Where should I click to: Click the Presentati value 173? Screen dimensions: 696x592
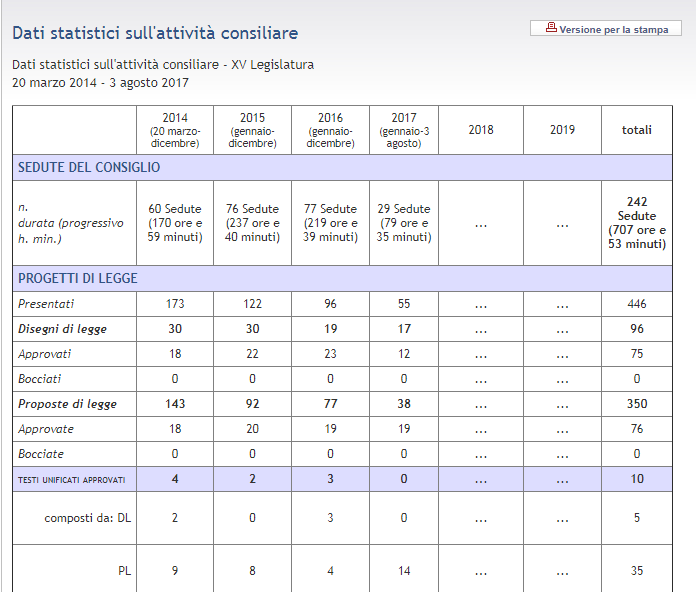click(x=175, y=304)
